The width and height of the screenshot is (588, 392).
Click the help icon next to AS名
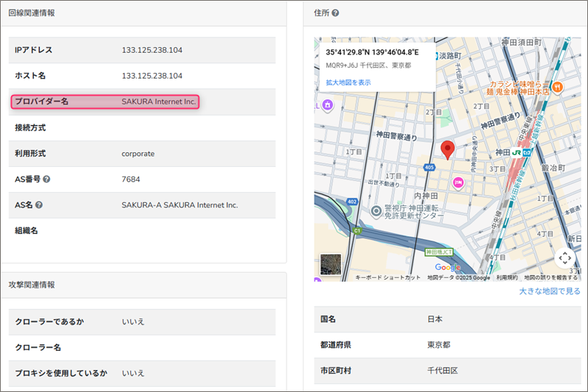(x=39, y=205)
